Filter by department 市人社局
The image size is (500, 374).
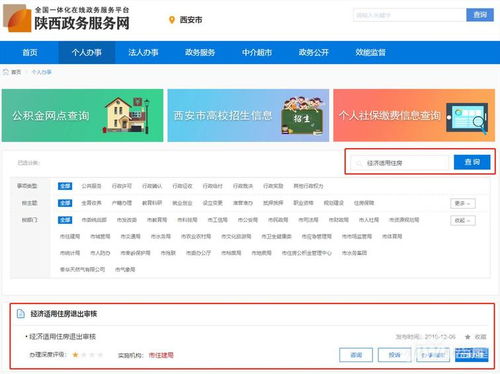369,220
